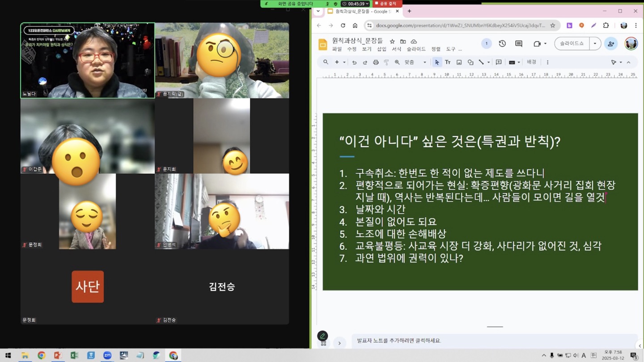The image size is (644, 362).
Task: Reload the browser page
Action: click(x=343, y=25)
